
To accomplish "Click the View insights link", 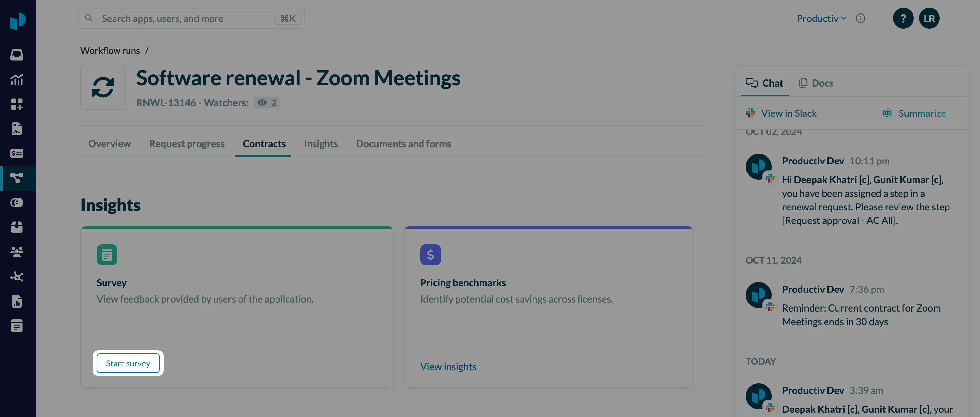I will (x=448, y=366).
